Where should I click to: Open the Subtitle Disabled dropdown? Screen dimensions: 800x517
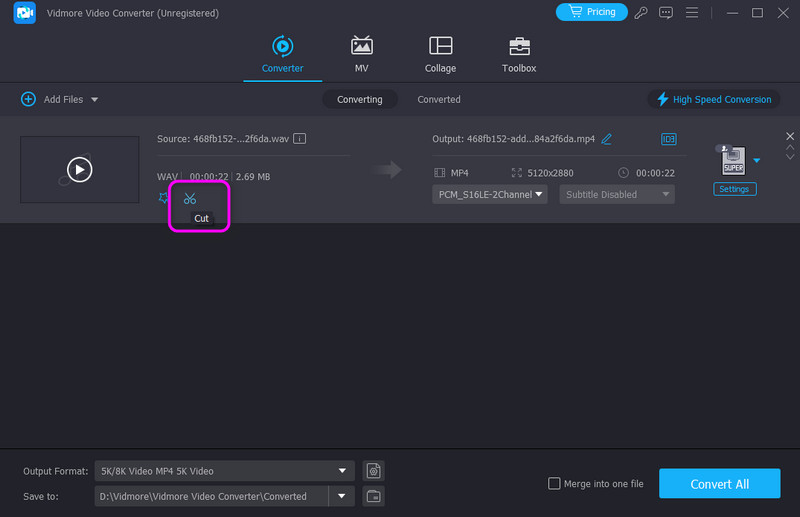pos(616,194)
